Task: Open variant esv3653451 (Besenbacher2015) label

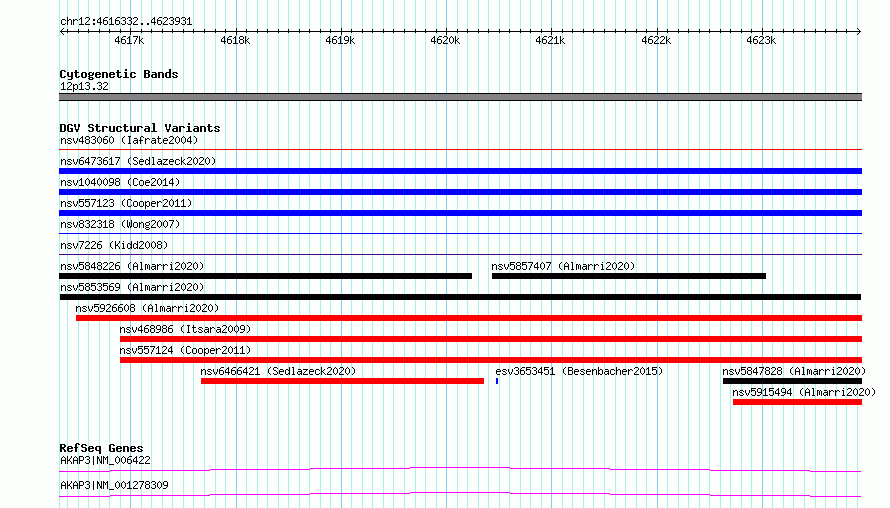Action: 579,371
